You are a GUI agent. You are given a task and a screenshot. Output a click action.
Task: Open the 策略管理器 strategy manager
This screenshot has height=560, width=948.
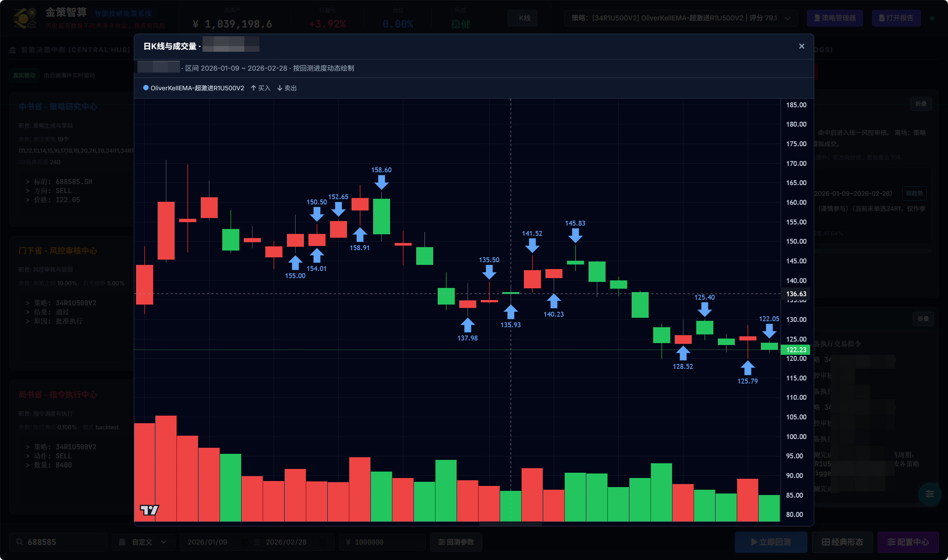(x=835, y=18)
